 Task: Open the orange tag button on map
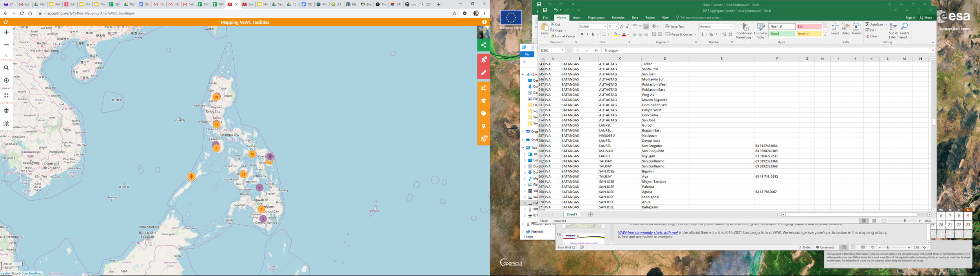484,113
